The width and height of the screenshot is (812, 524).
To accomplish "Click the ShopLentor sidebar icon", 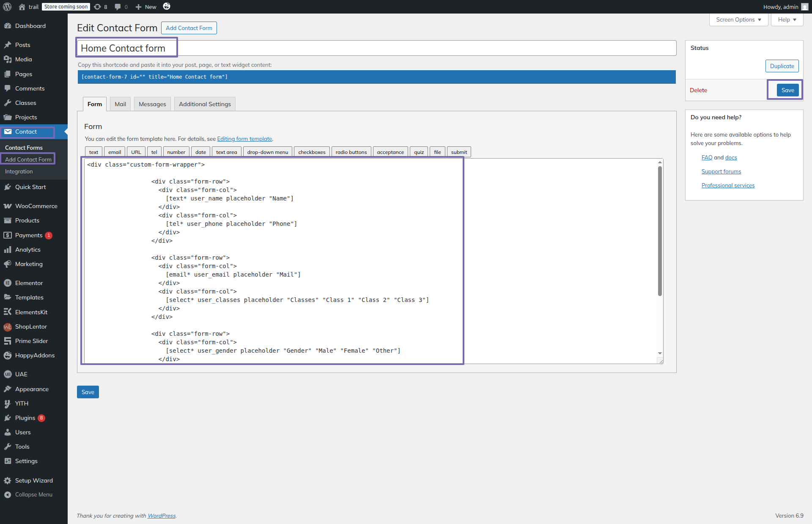I will pos(8,327).
